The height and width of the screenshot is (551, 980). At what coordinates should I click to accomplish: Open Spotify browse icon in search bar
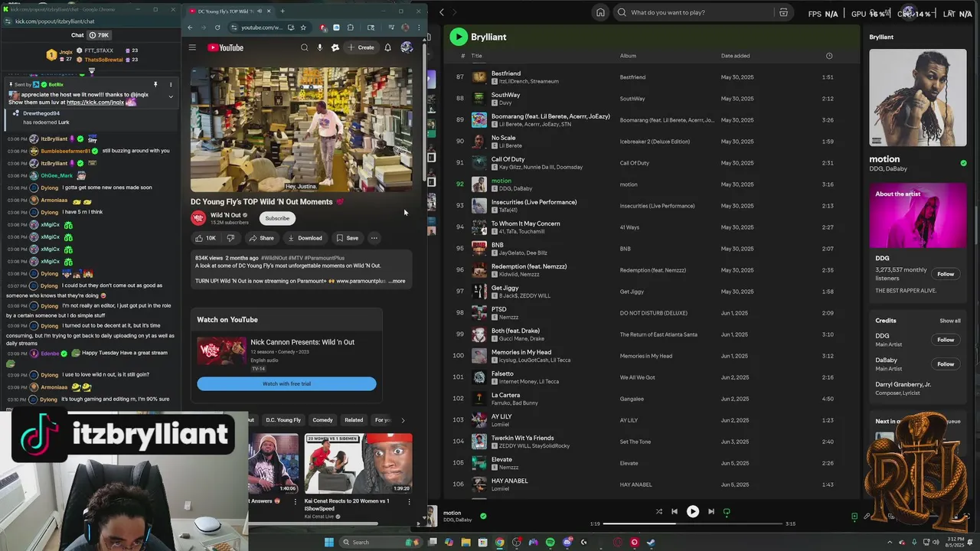[783, 12]
